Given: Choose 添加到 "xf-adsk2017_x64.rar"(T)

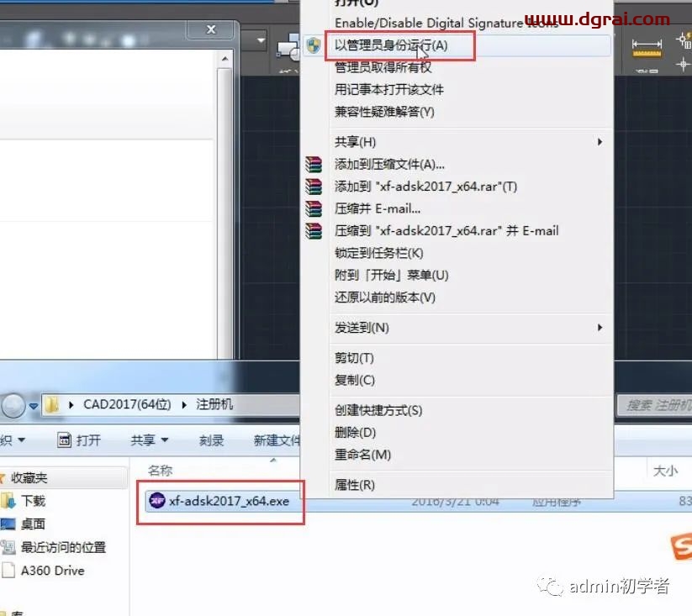Looking at the screenshot, I should point(425,187).
